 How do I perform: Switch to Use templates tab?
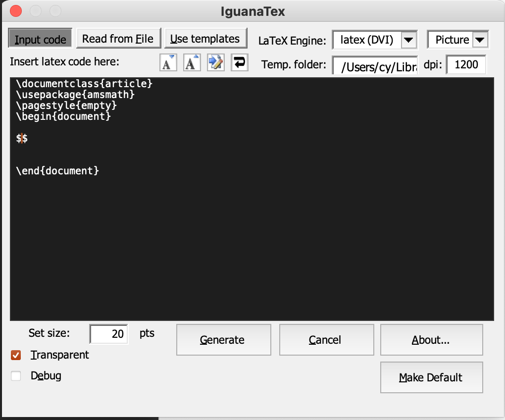click(205, 39)
